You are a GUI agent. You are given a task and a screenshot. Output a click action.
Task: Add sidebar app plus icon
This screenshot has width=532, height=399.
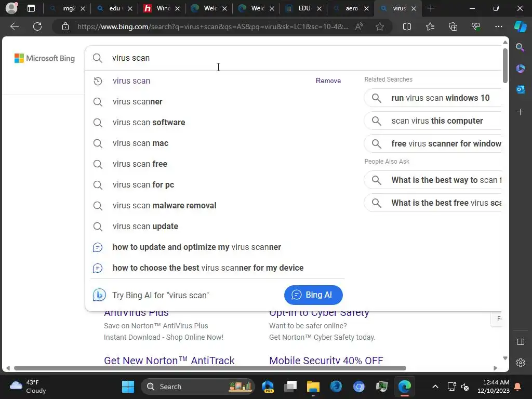pos(520,112)
